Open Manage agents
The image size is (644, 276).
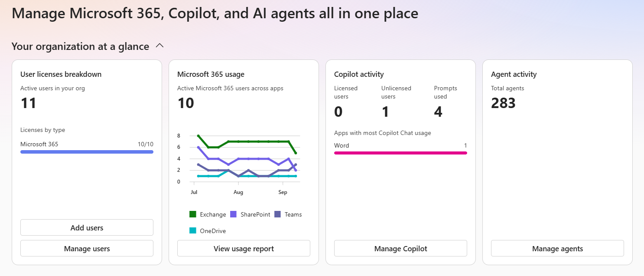click(557, 248)
